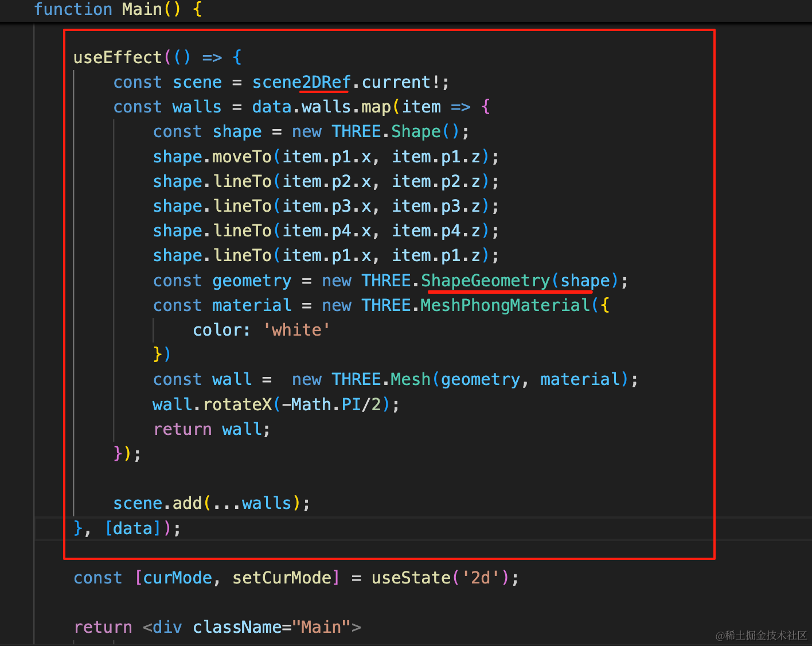Click the 'return <div' line

tap(218, 627)
